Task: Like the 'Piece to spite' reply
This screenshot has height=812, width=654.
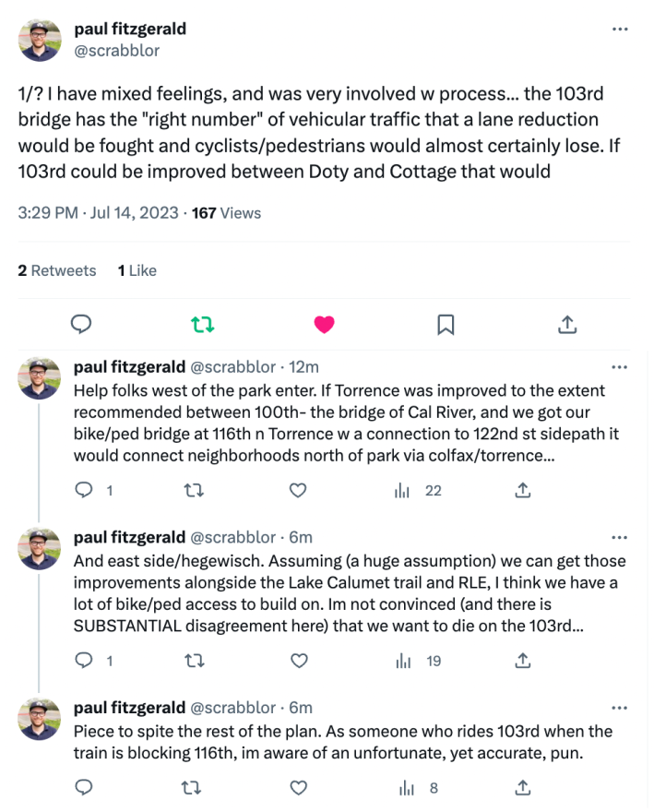Action: 298,788
